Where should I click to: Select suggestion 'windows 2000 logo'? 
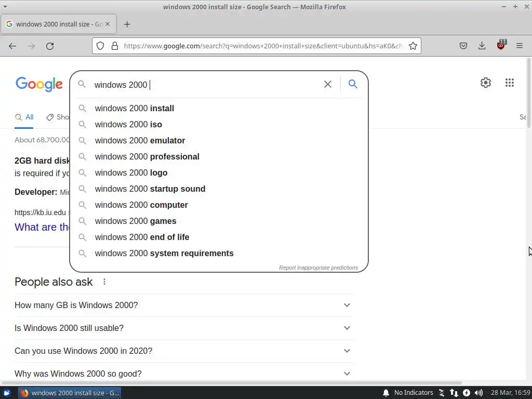pos(219,172)
